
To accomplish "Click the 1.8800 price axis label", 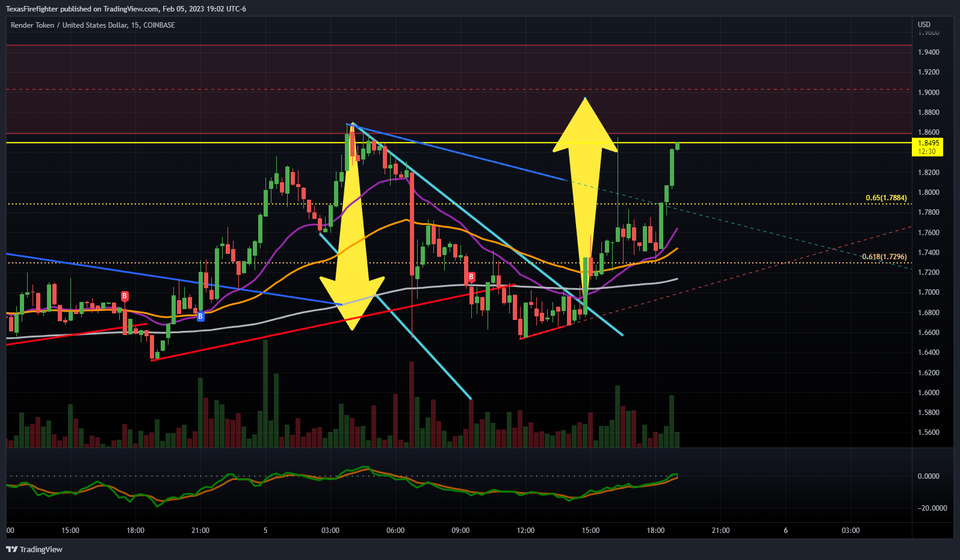I will coord(928,112).
